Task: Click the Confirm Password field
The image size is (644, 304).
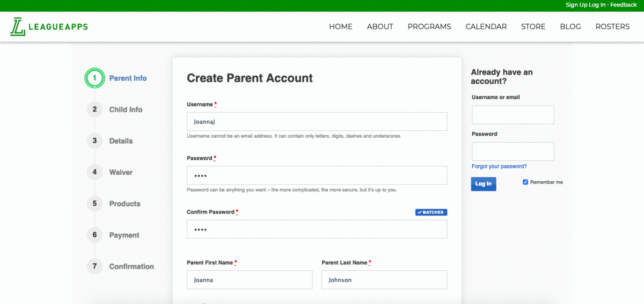Action: [x=317, y=229]
